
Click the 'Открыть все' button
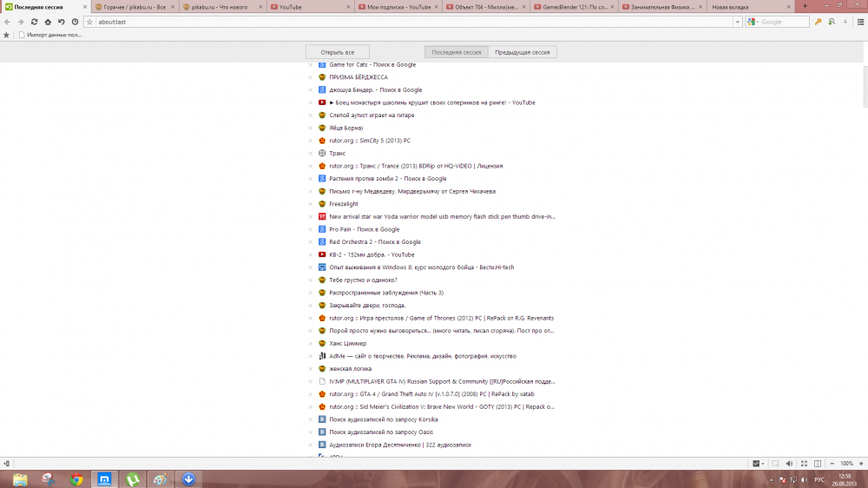[337, 52]
